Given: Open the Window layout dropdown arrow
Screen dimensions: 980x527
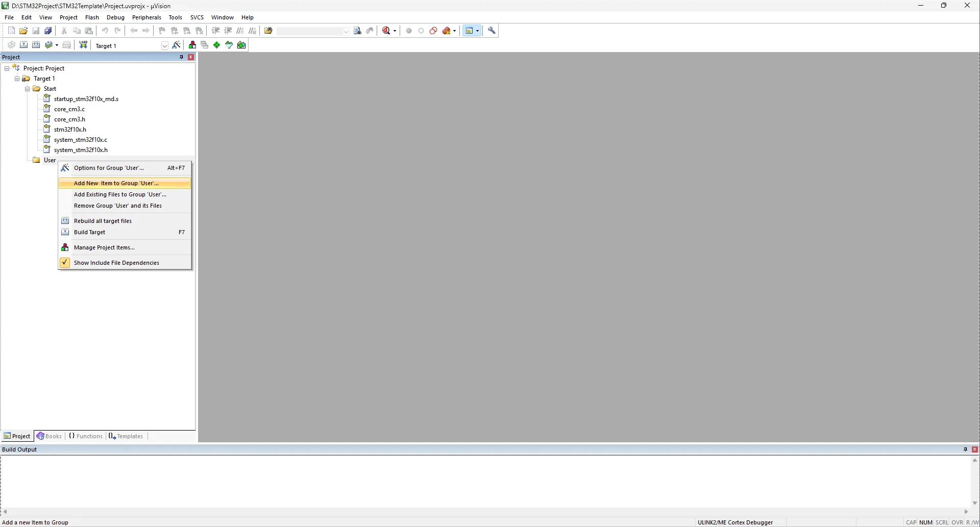Looking at the screenshot, I should tap(478, 31).
